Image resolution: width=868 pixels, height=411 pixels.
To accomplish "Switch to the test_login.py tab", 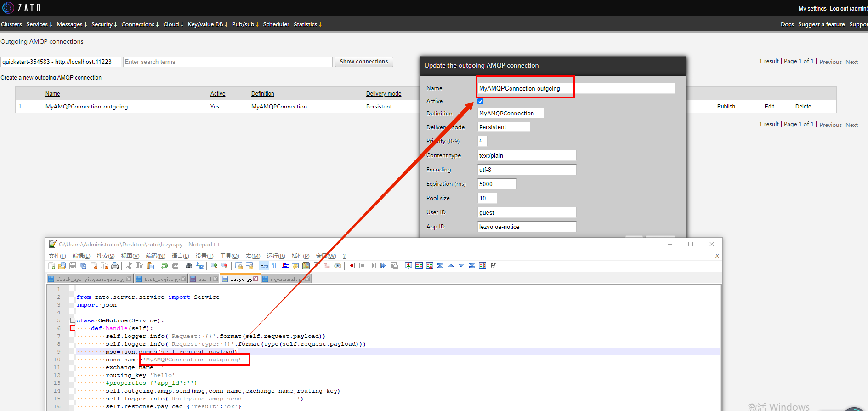I will tap(162, 279).
